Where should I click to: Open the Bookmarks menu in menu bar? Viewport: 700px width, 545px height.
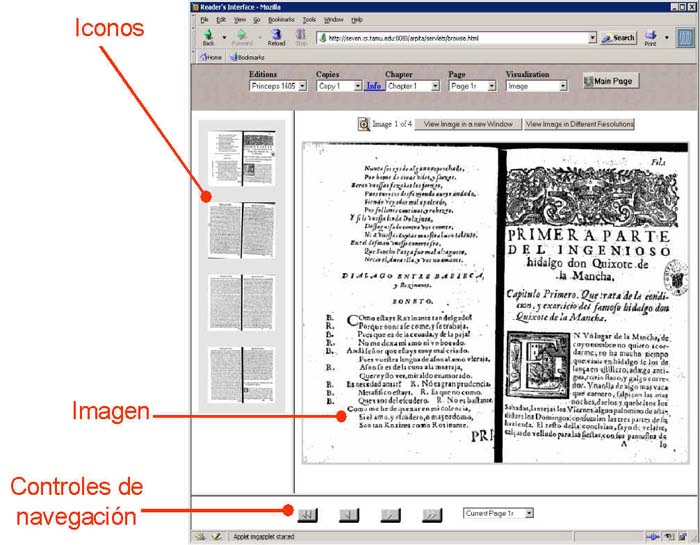click(x=281, y=20)
